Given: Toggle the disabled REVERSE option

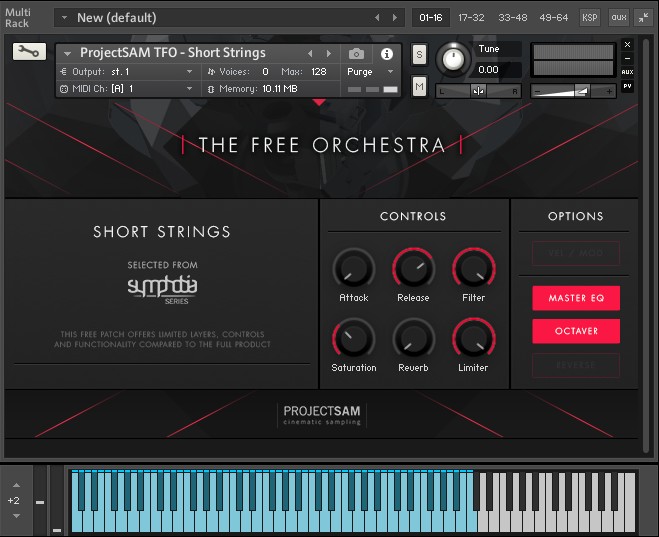Looking at the screenshot, I should 576,365.
